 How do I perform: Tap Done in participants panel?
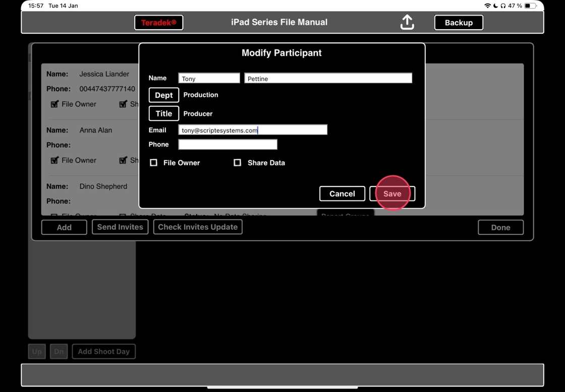(500, 227)
